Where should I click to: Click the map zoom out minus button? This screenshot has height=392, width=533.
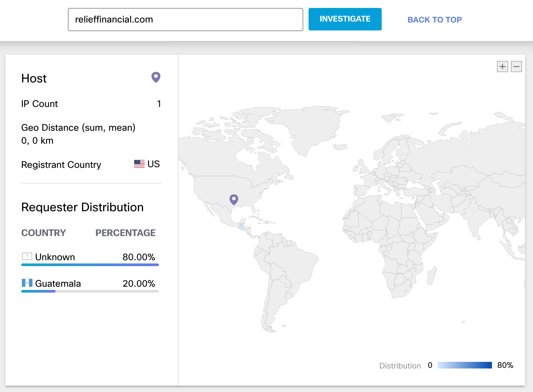click(516, 67)
